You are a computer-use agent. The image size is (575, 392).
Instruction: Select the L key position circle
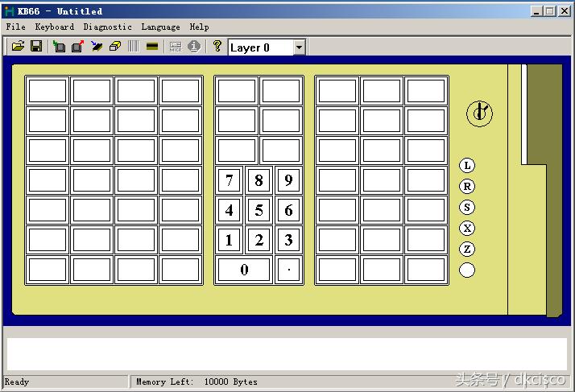tap(467, 165)
